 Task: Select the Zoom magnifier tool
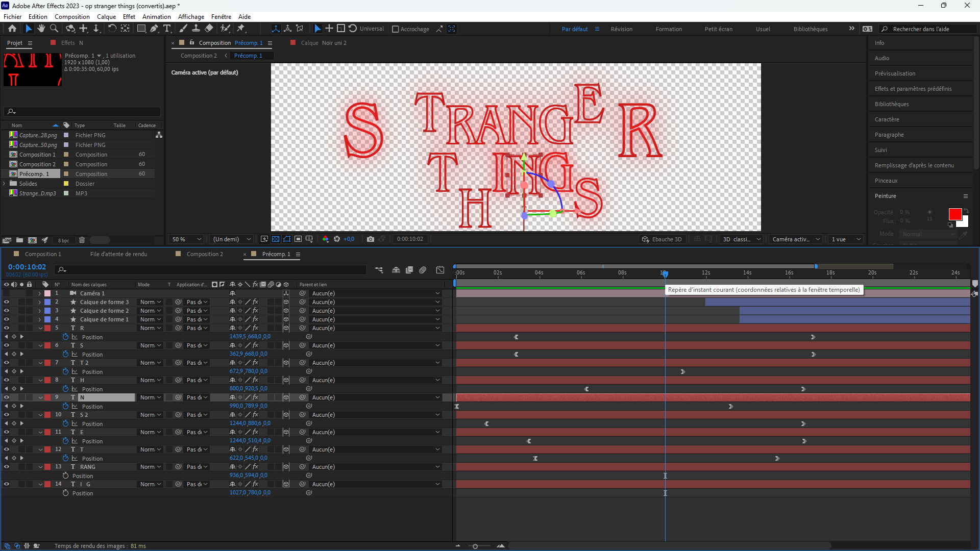click(54, 29)
